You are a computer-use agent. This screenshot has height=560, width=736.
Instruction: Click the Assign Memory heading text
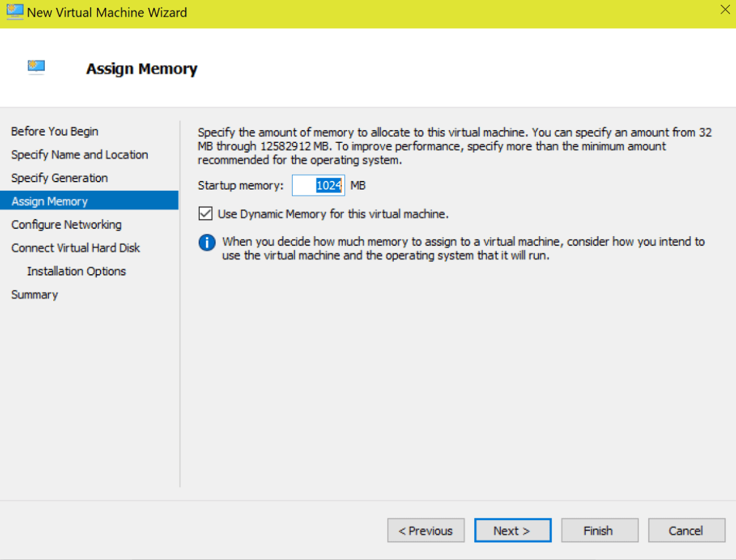[142, 69]
